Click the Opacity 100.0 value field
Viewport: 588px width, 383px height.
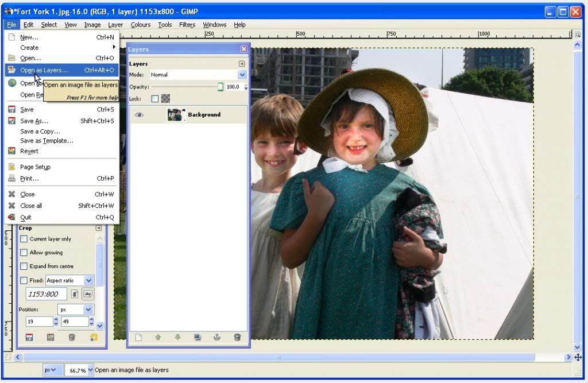234,87
